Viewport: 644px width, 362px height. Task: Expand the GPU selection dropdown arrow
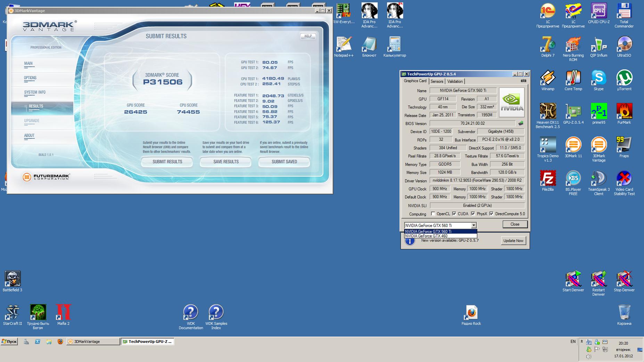click(473, 225)
